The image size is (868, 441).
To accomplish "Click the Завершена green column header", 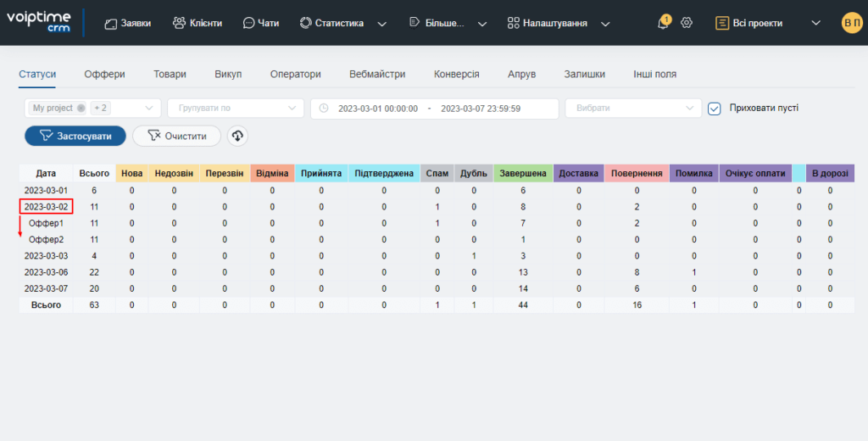I will [523, 173].
